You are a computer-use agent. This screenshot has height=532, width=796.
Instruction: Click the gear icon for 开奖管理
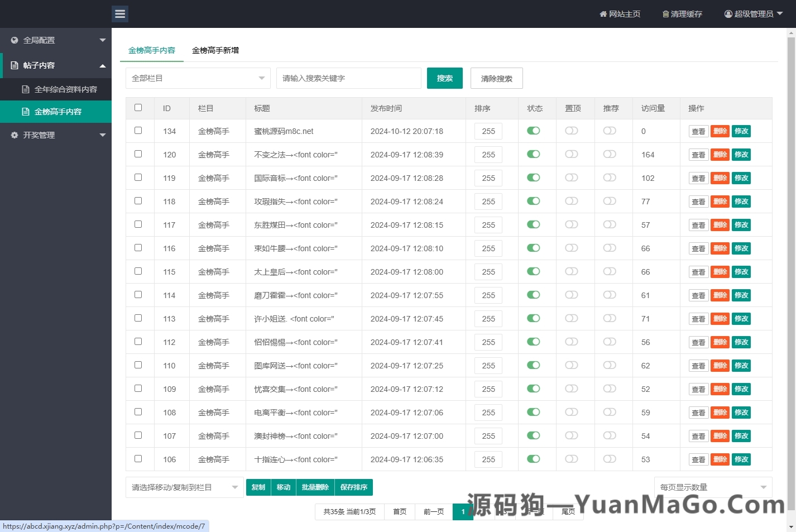pyautogui.click(x=13, y=135)
